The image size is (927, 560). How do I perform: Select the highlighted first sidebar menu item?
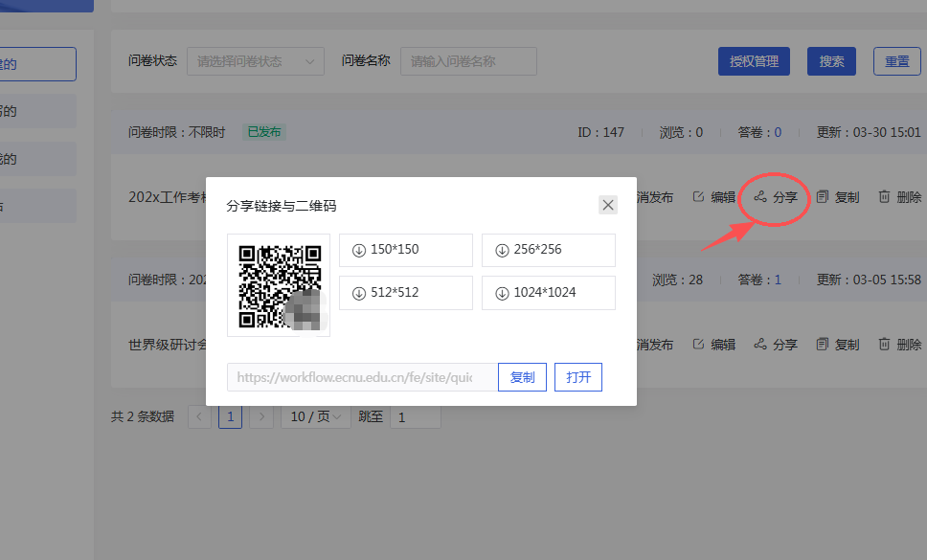38,64
